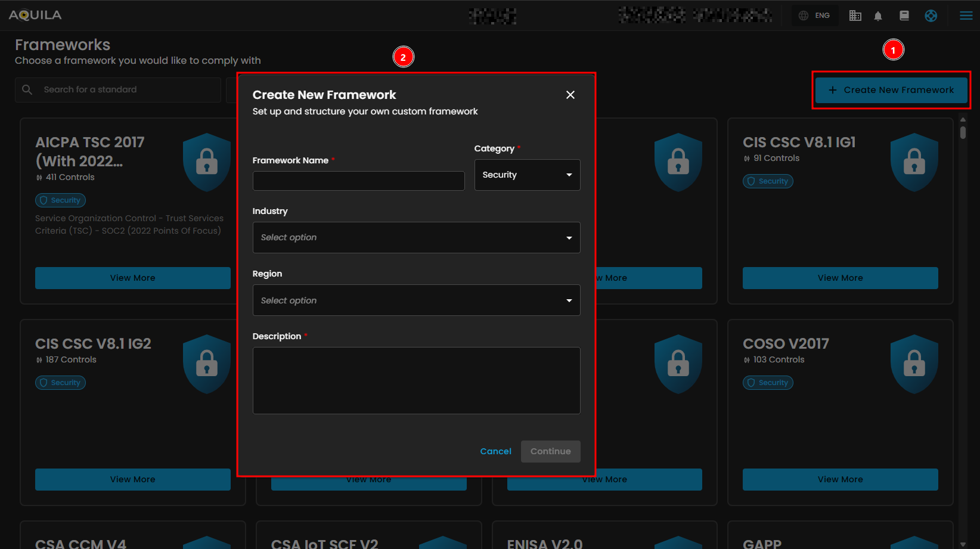This screenshot has width=980, height=549.
Task: Switch language via ENG selector
Action: (815, 15)
